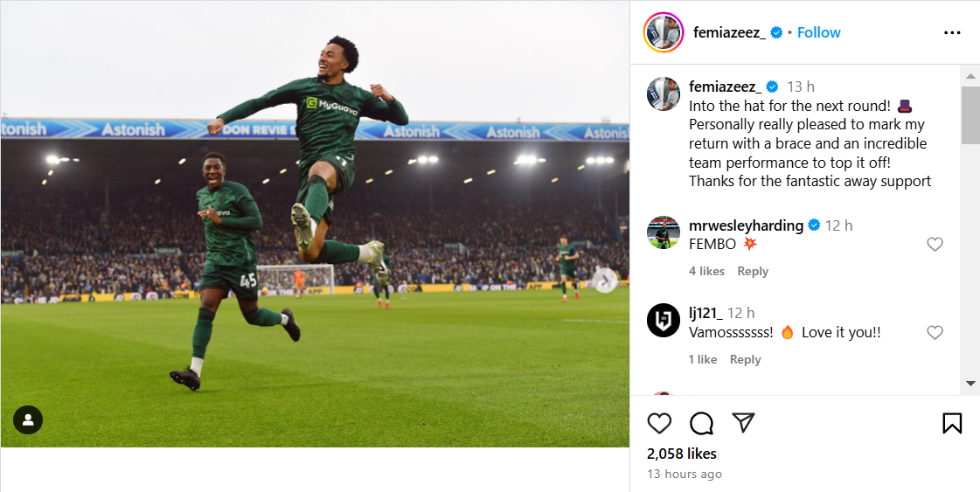Like mrwesleyharding's FEMBO comment

click(935, 245)
